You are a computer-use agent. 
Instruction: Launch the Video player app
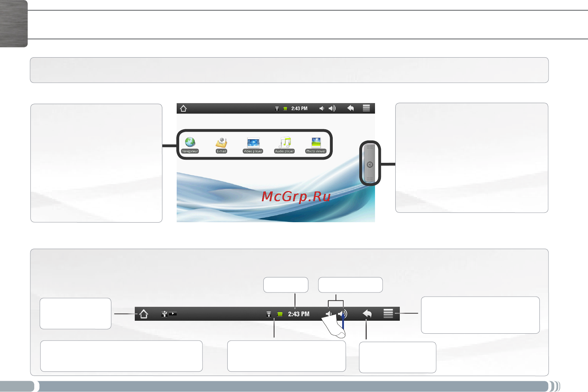[x=253, y=145]
